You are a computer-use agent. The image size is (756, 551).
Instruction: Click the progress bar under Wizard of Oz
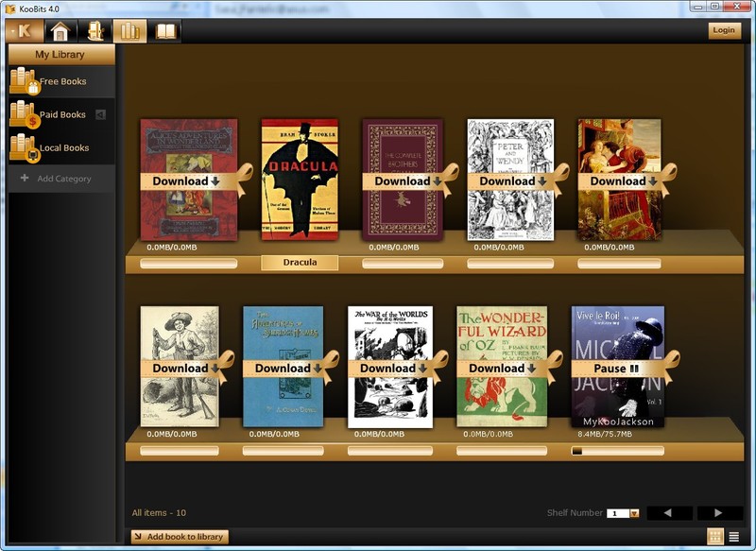[502, 451]
